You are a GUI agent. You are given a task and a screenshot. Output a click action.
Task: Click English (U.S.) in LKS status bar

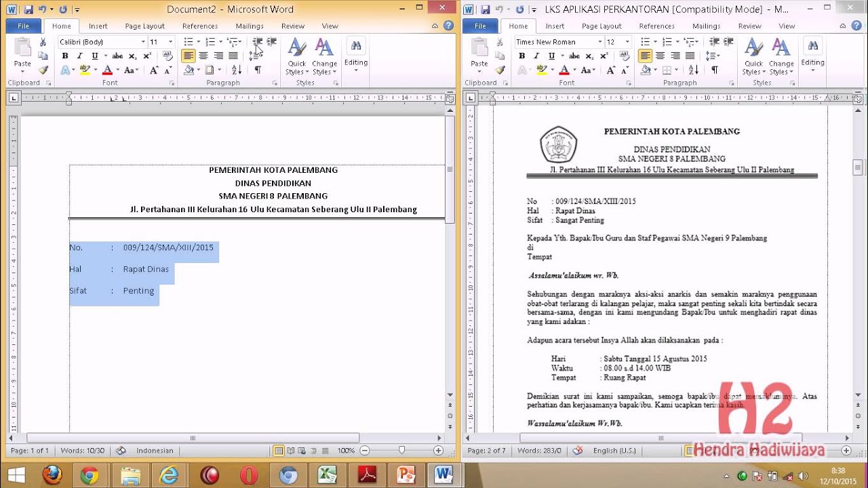tap(614, 451)
